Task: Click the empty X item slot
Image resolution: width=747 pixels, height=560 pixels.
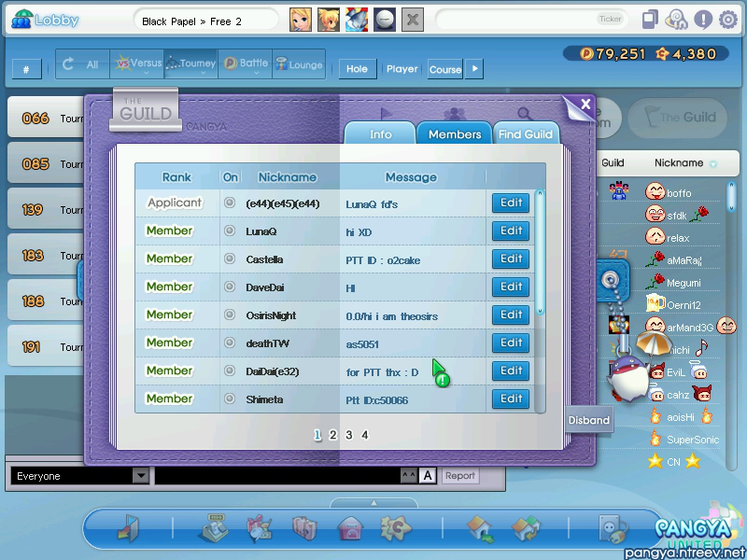Action: 413,20
